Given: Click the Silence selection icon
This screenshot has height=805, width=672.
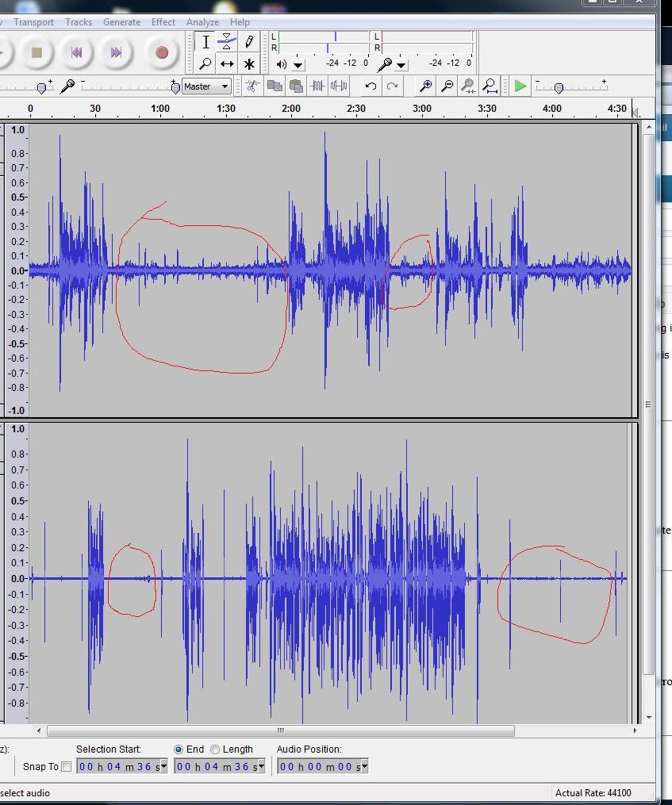Looking at the screenshot, I should 339,86.
